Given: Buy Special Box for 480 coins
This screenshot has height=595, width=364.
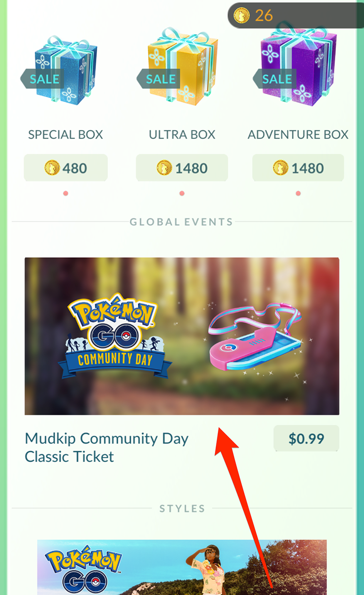Looking at the screenshot, I should 66,168.
